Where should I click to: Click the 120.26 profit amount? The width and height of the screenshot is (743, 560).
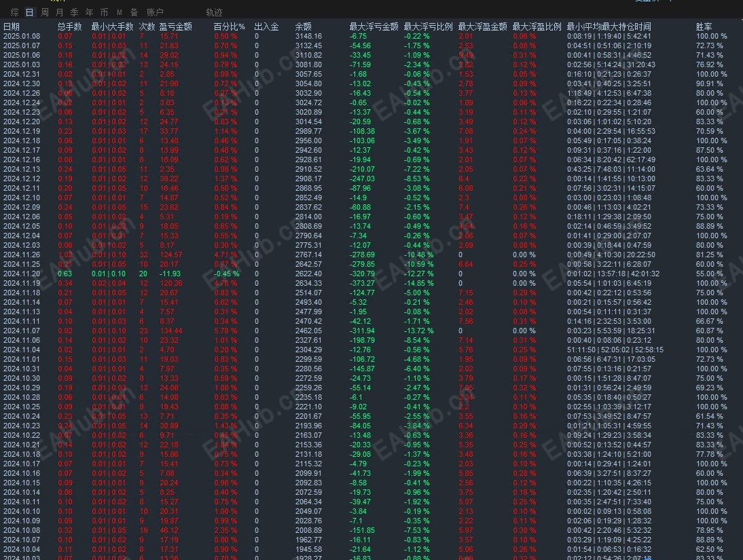(171, 283)
